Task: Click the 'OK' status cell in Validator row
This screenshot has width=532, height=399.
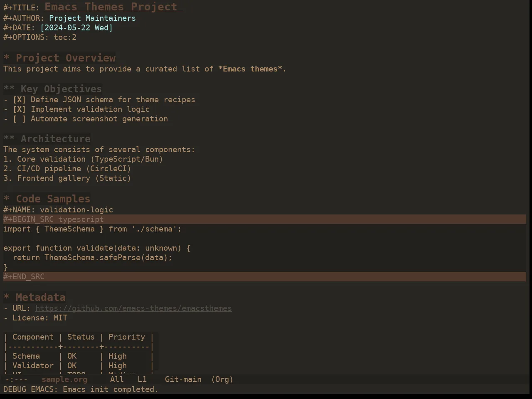Action: [72, 366]
